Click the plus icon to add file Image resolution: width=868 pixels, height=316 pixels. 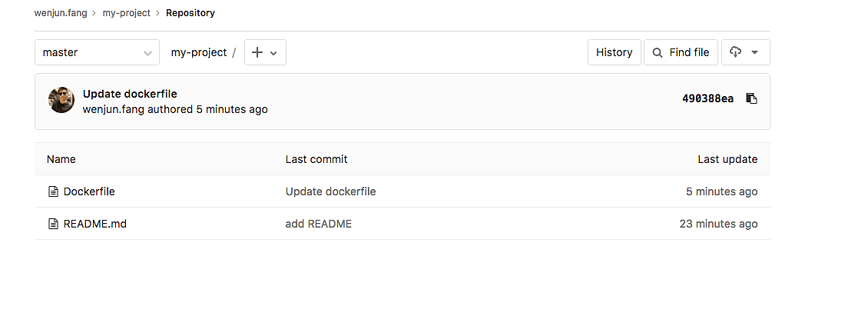tap(257, 52)
